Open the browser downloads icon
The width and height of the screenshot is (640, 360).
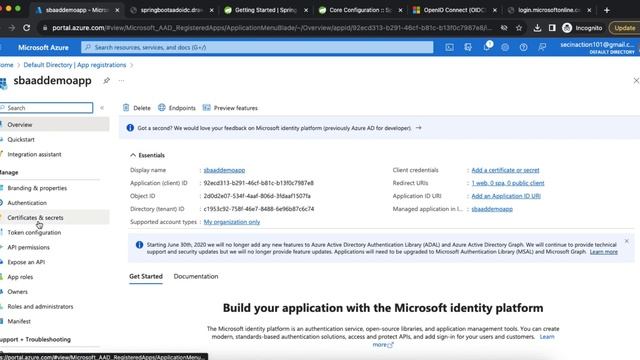[537, 28]
